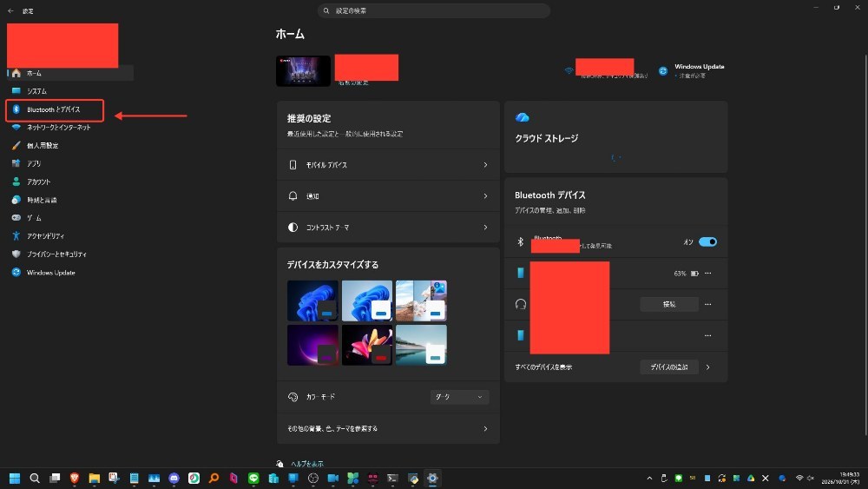The height and width of the screenshot is (489, 868).
Task: Click the vertical scrollbar of settings
Action: pos(865,244)
